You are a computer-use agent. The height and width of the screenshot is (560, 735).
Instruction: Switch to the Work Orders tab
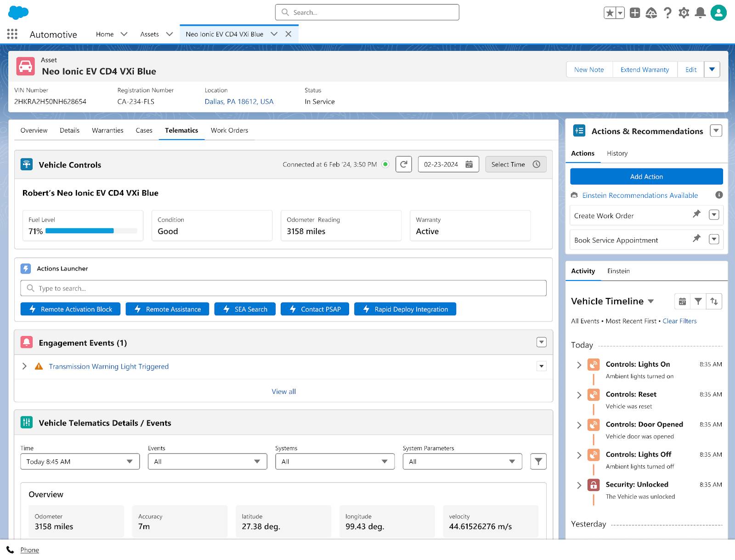[x=229, y=130]
